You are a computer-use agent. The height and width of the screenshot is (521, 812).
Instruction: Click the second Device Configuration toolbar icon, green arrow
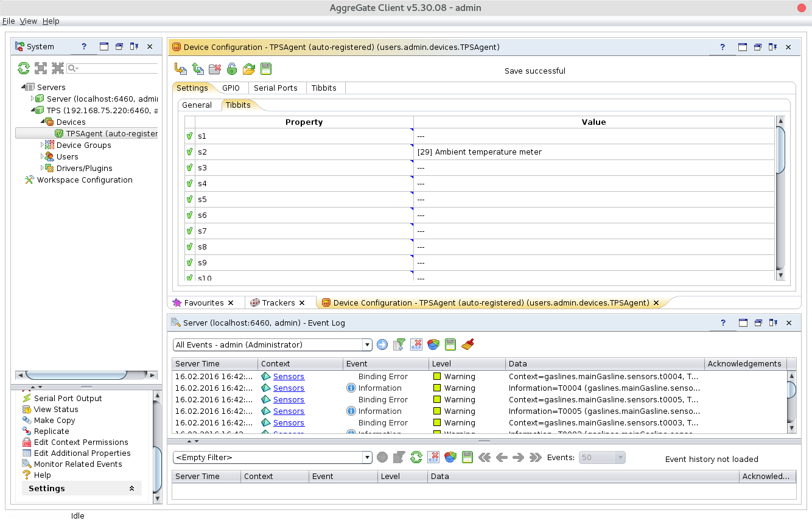(198, 69)
